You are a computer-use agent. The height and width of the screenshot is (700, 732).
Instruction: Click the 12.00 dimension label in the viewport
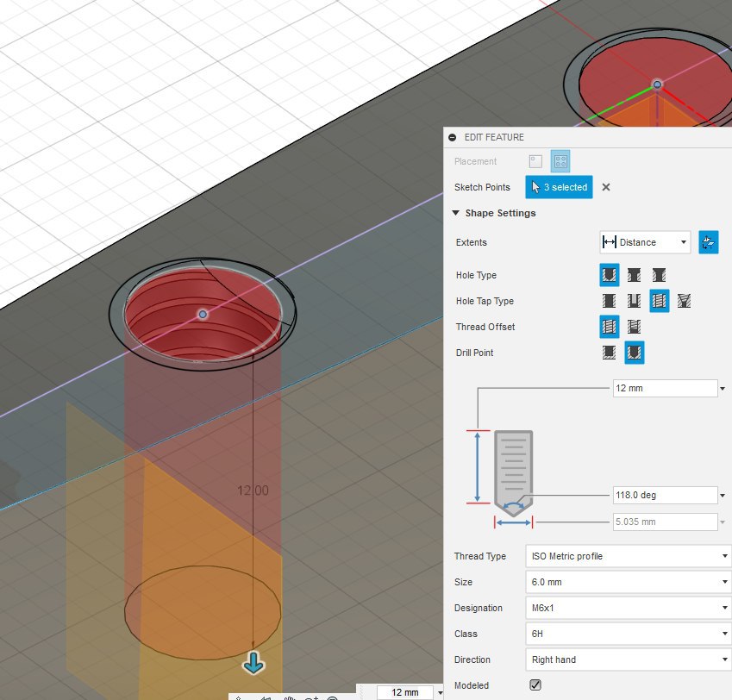[253, 491]
